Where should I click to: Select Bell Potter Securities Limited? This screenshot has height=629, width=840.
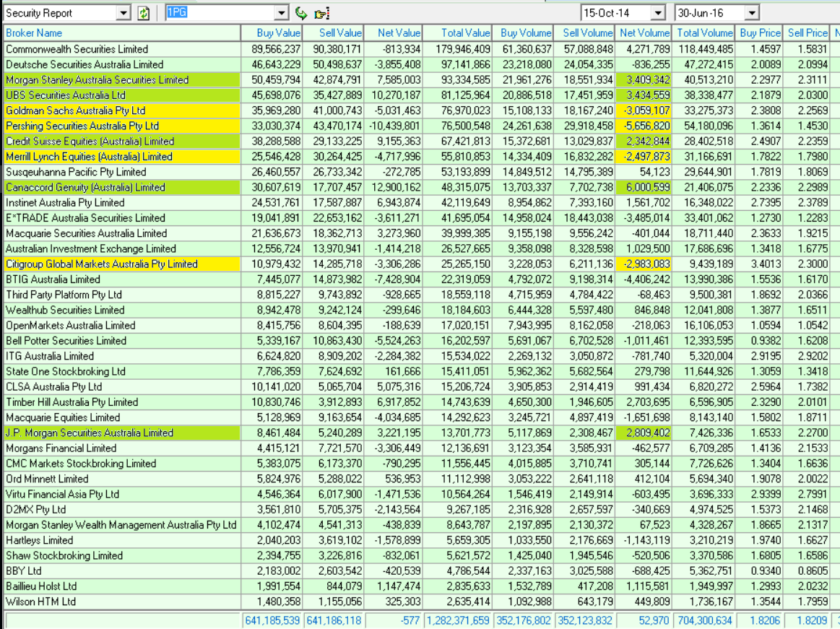[x=121, y=341]
